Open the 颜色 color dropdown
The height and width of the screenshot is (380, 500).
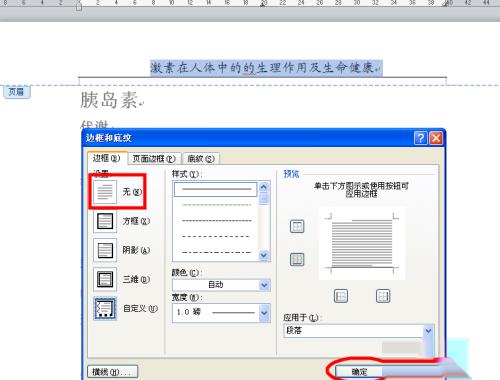point(264,285)
